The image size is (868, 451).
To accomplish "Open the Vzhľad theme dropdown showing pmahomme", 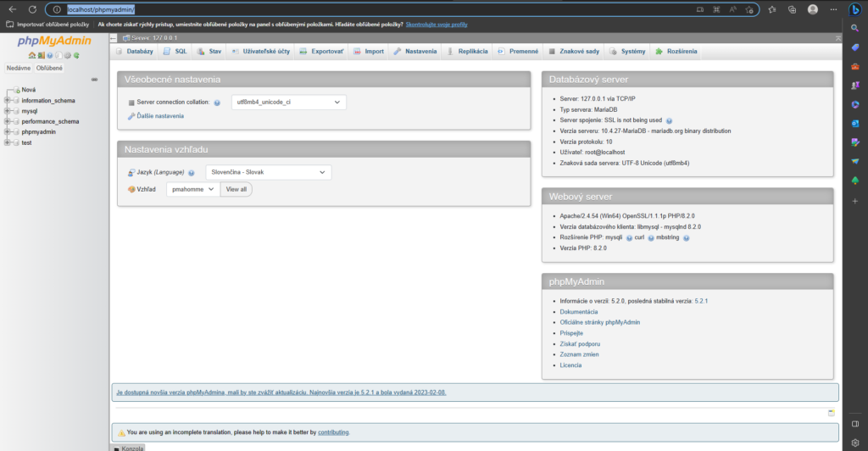I will tap(192, 189).
